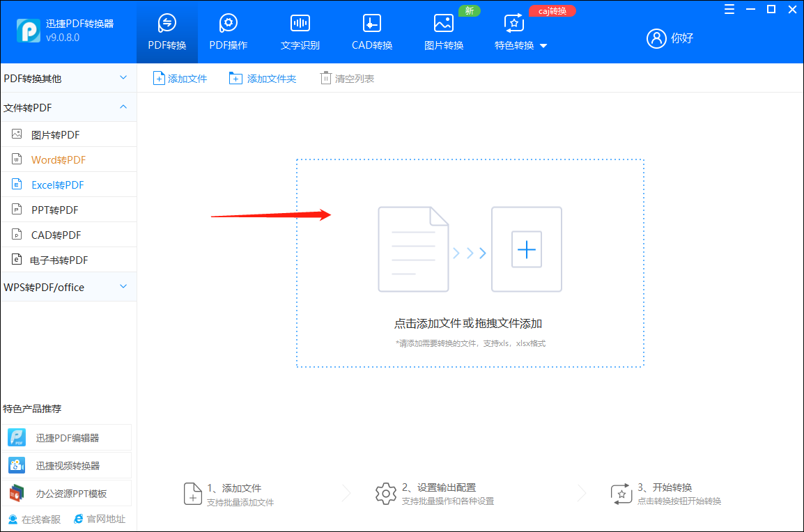Click the step 2 设置输出配置 gear icon

tap(385, 494)
